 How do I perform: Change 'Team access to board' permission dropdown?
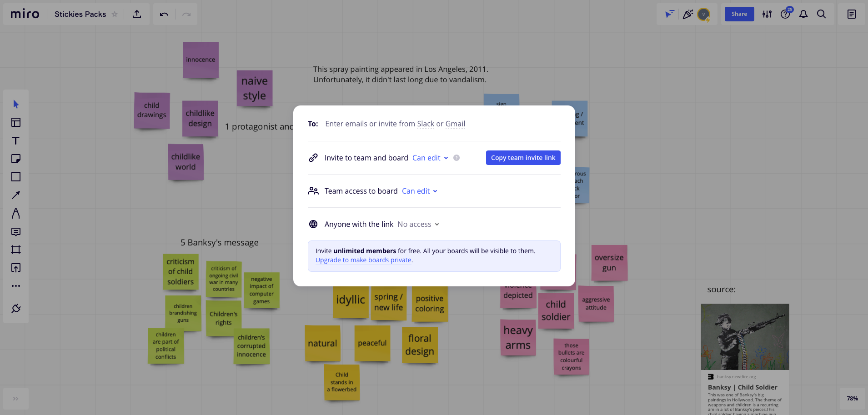419,191
